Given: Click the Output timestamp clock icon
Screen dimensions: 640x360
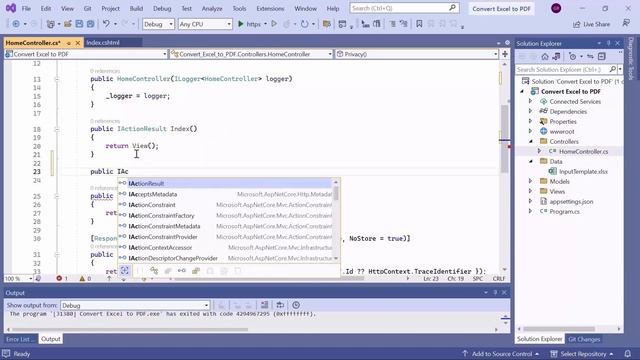Looking at the screenshot, I should [x=296, y=305].
